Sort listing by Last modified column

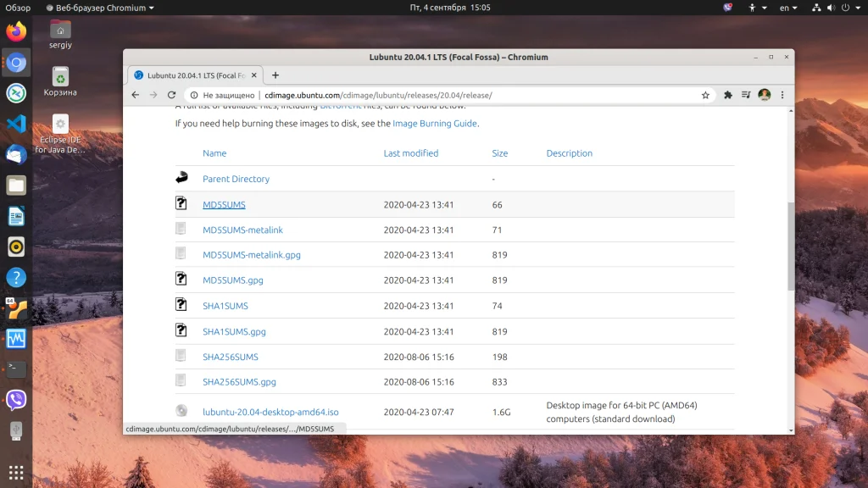(411, 153)
